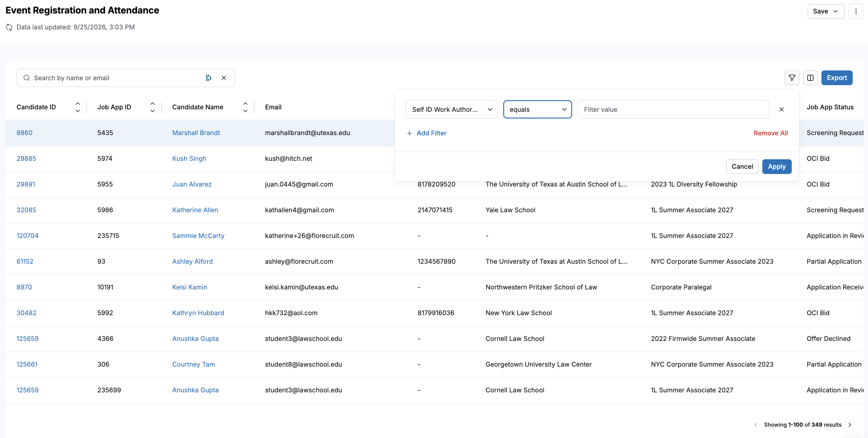
Task: Open Candidate ID 29885
Action: click(26, 158)
